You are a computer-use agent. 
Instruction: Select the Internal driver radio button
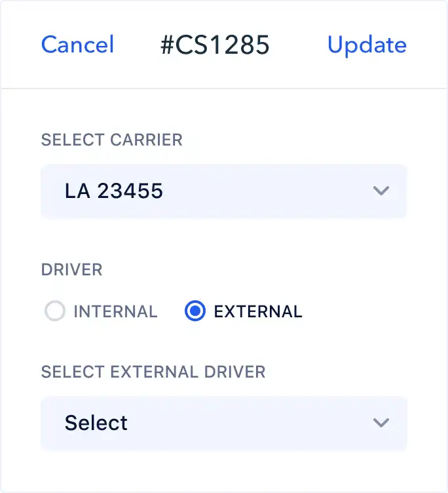tap(55, 311)
